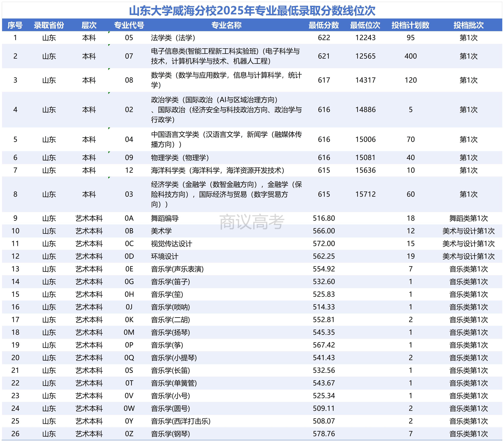504x442 pixels.
Task: Click the cell 音乐学(西洋打击乐)
Action: click(x=181, y=422)
